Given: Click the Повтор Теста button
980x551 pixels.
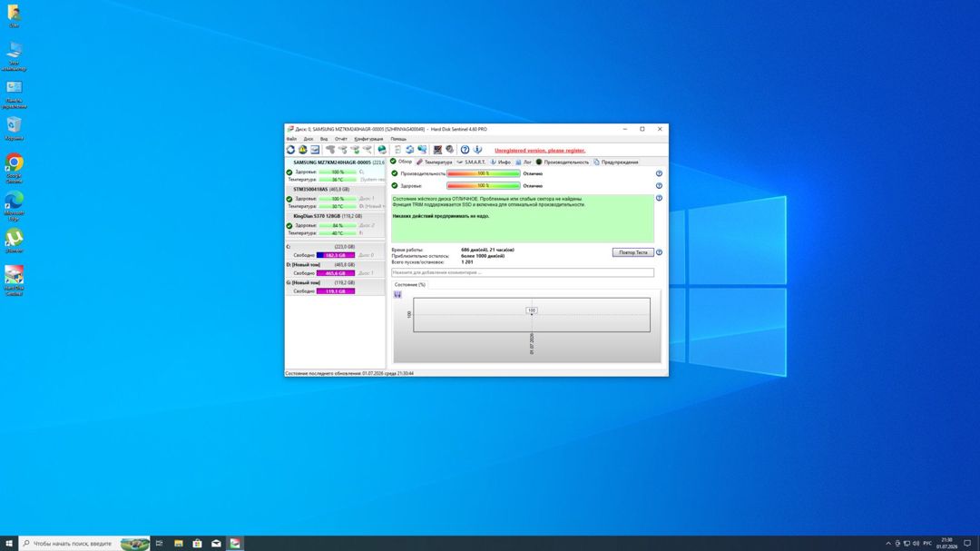Looking at the screenshot, I should [633, 252].
